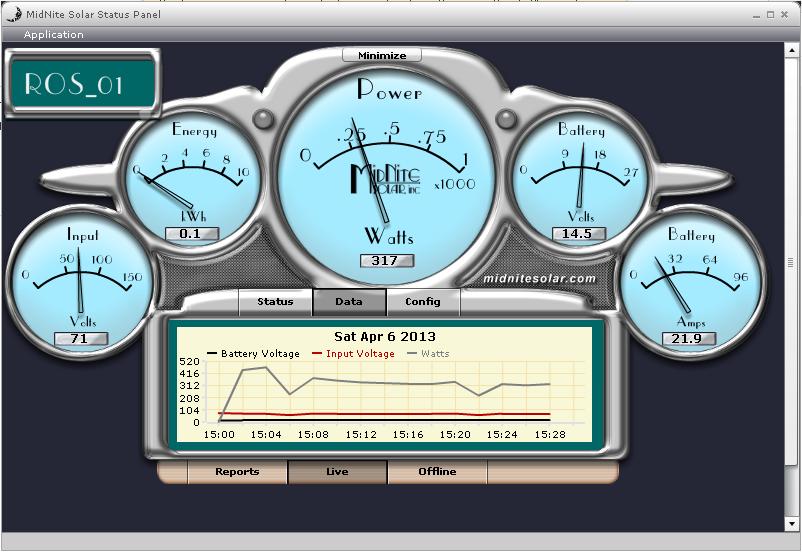Click the vertical scrollbar thumb
Image resolution: width=802 pixels, height=552 pixels.
point(791,263)
